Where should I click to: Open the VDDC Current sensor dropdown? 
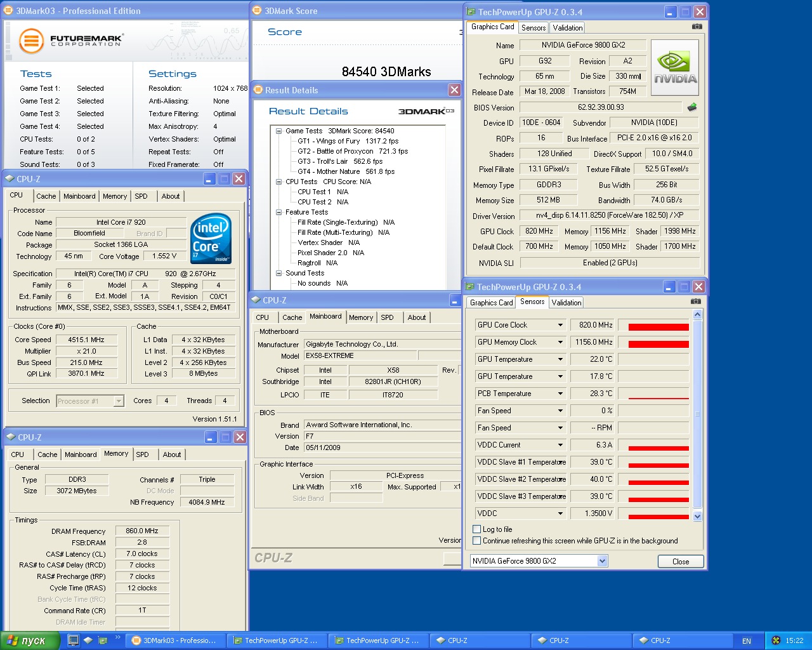560,445
